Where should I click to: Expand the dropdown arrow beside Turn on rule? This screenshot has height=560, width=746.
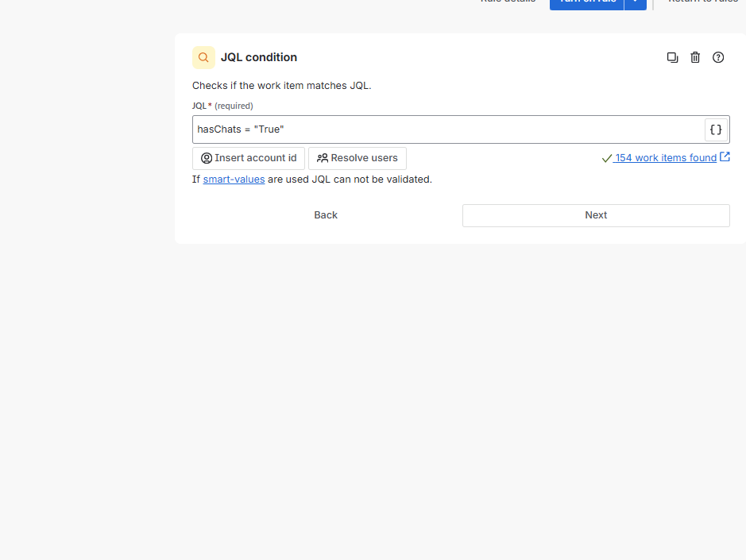click(x=636, y=2)
